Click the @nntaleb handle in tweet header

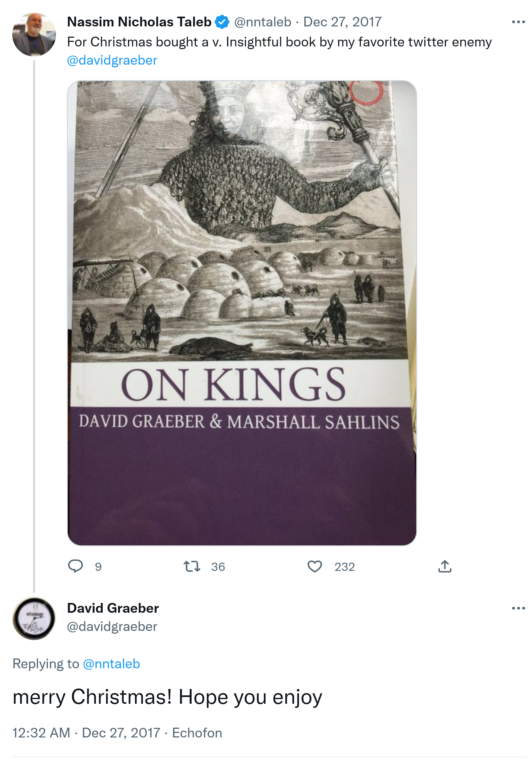click(x=263, y=22)
